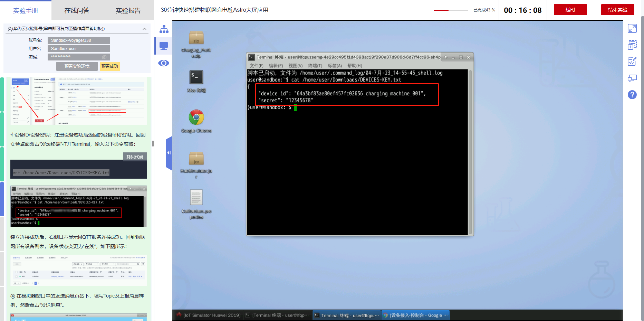The image size is (644, 321).
Task: Open Charging_Profile.zip desktop icon
Action: [196, 45]
